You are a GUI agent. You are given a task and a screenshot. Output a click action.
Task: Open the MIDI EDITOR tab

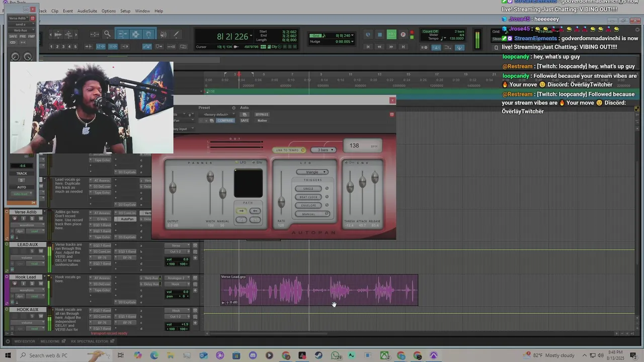coord(25,341)
